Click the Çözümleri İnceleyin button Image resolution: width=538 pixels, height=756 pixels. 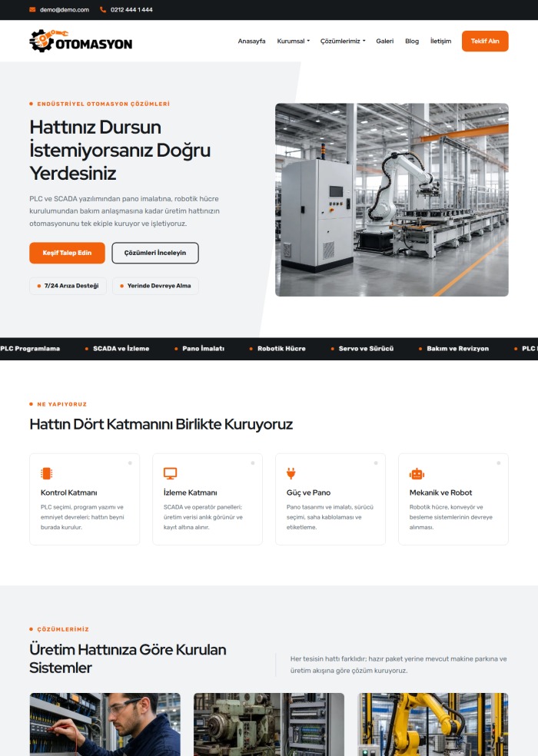pos(155,253)
